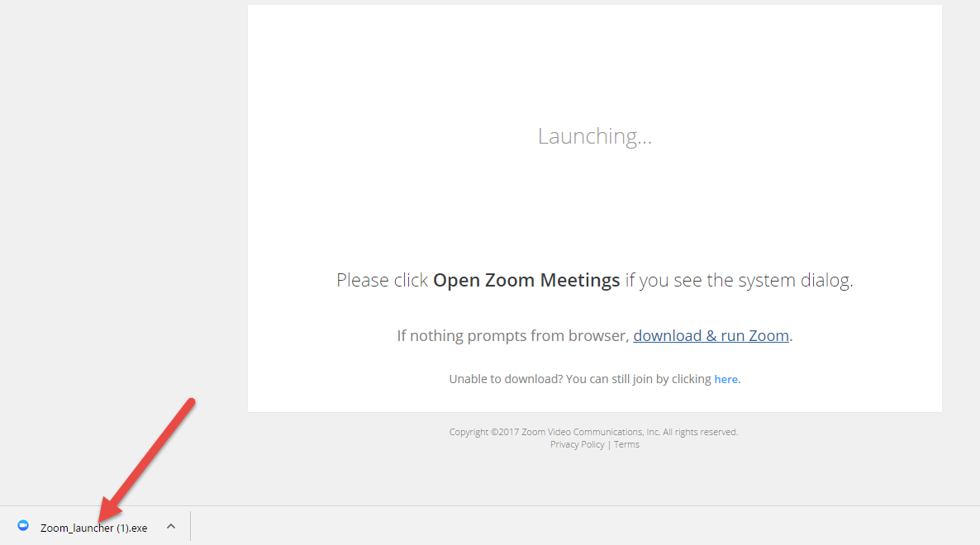Expand the download actions chevron

point(170,526)
